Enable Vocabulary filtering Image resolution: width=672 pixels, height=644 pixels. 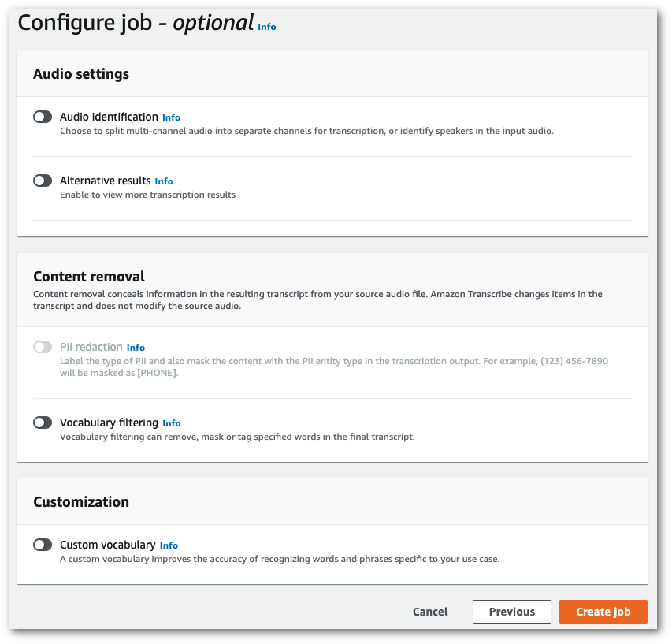click(x=43, y=423)
